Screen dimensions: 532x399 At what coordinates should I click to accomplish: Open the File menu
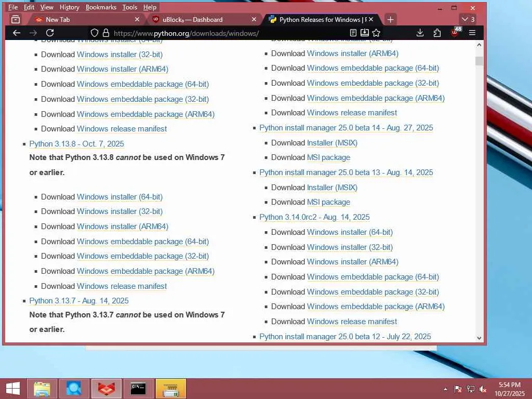(x=13, y=7)
